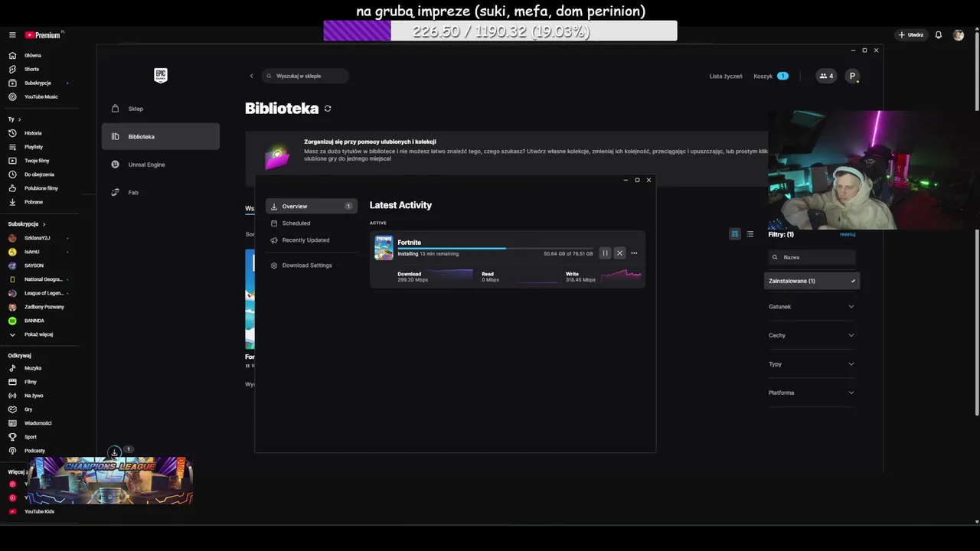Toggle the Zainstalowane (1) filter
This screenshot has width=980, height=551.
(x=812, y=281)
